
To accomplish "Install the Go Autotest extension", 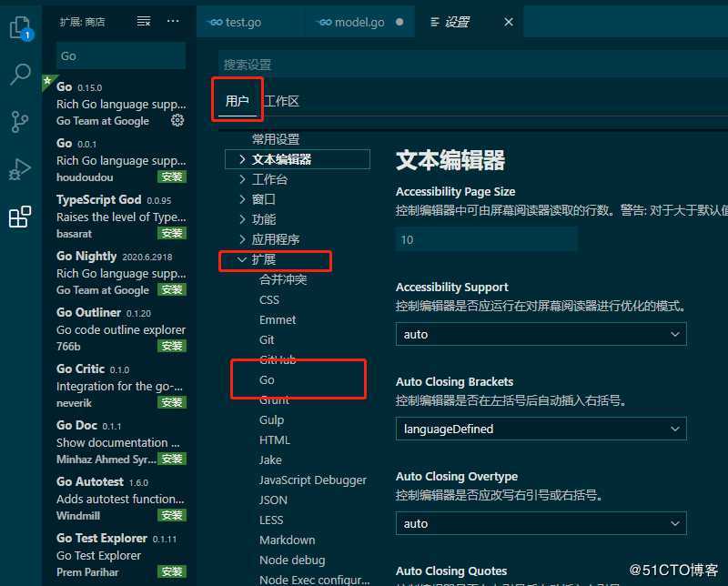I will [x=172, y=515].
